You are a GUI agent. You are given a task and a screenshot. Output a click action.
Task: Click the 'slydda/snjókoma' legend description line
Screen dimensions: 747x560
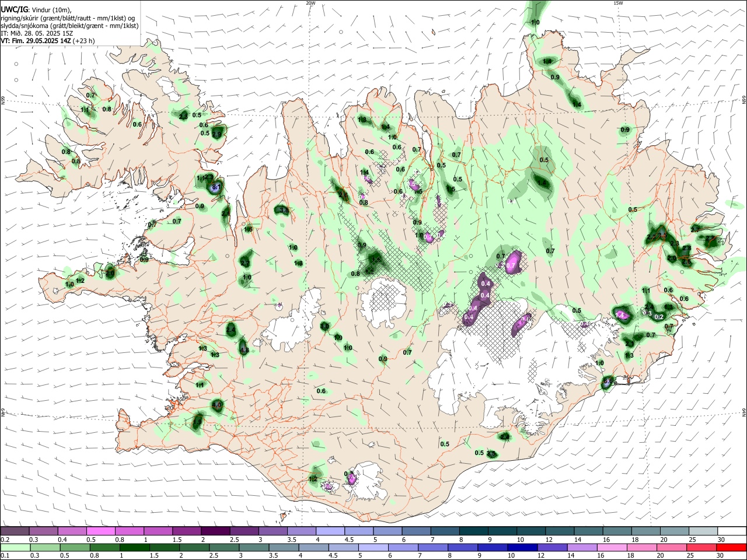click(x=69, y=26)
